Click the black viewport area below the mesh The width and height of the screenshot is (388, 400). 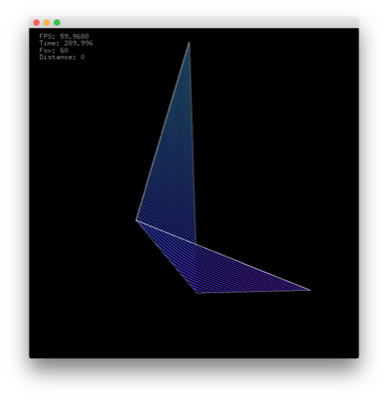(x=193, y=327)
